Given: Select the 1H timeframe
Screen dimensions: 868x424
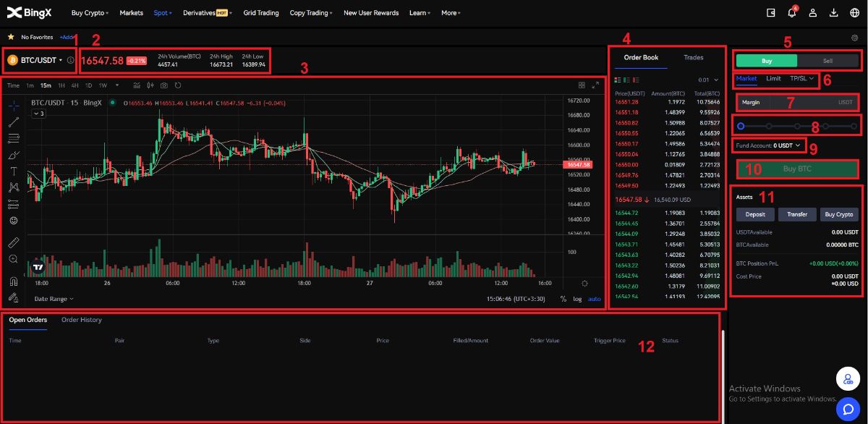Looking at the screenshot, I should coord(62,85).
